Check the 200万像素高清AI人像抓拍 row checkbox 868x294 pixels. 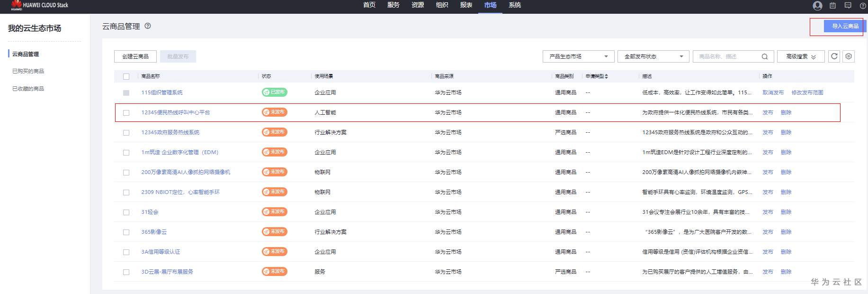point(126,173)
